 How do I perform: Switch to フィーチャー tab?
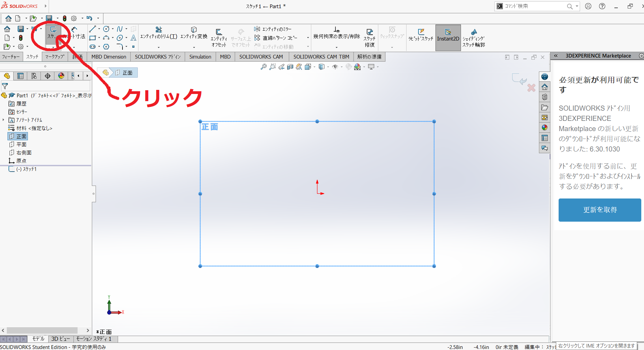pyautogui.click(x=11, y=57)
